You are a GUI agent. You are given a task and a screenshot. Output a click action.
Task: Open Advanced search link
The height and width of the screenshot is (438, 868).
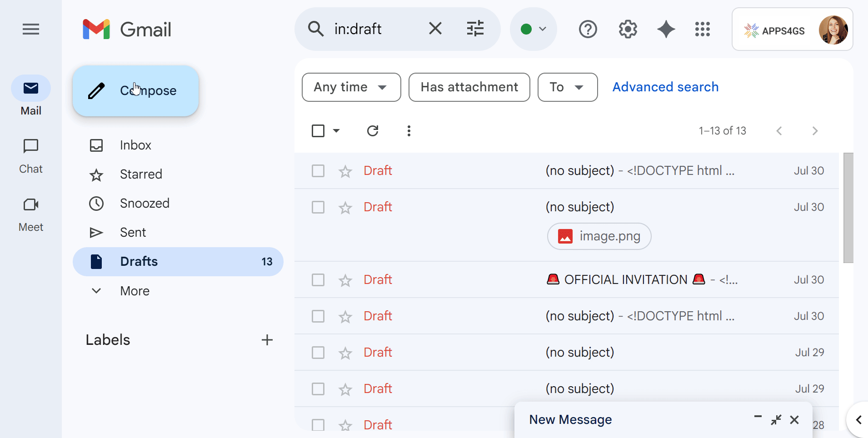(665, 87)
